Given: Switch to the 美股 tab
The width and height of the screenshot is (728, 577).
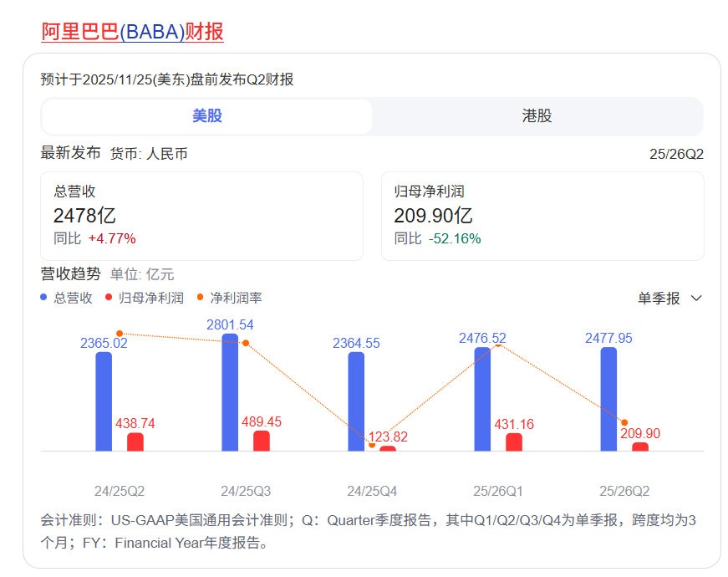Looking at the screenshot, I should 207,116.
